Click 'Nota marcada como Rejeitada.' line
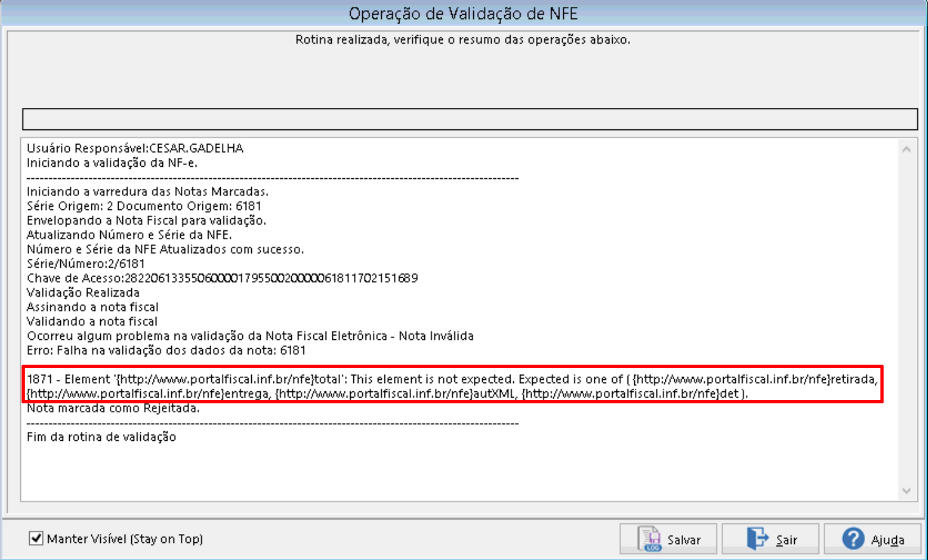Screen dimensions: 928x560 113,408
